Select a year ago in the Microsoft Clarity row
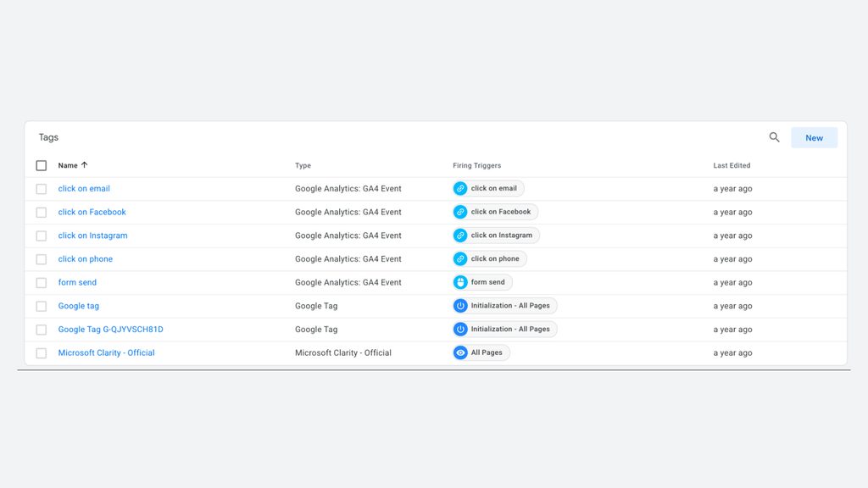 732,352
